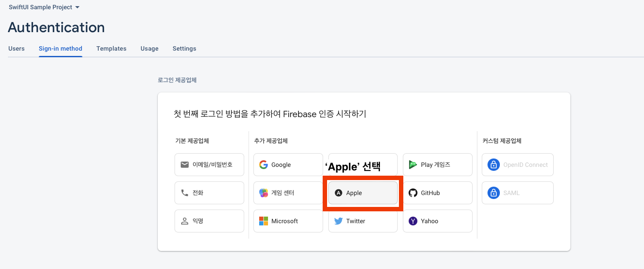
Task: Click the 'Firebase 인증 시작하기' card title
Action: coord(270,114)
